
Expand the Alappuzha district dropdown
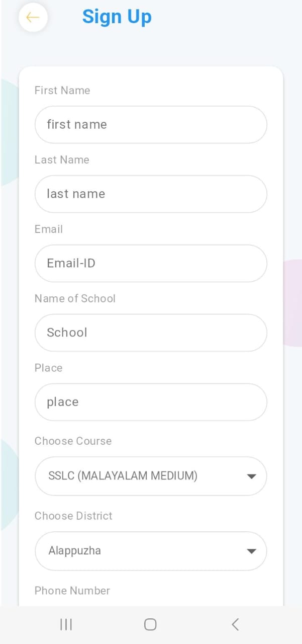[x=141, y=551]
